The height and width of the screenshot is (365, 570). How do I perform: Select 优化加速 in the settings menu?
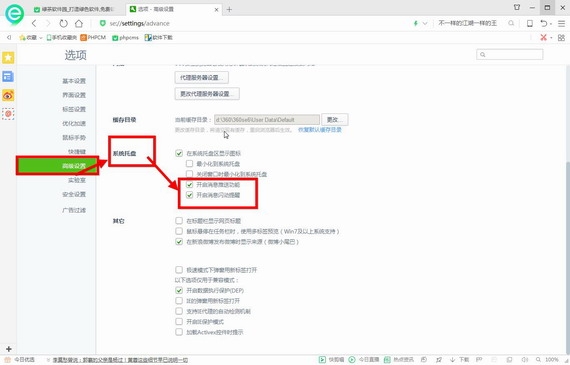74,123
